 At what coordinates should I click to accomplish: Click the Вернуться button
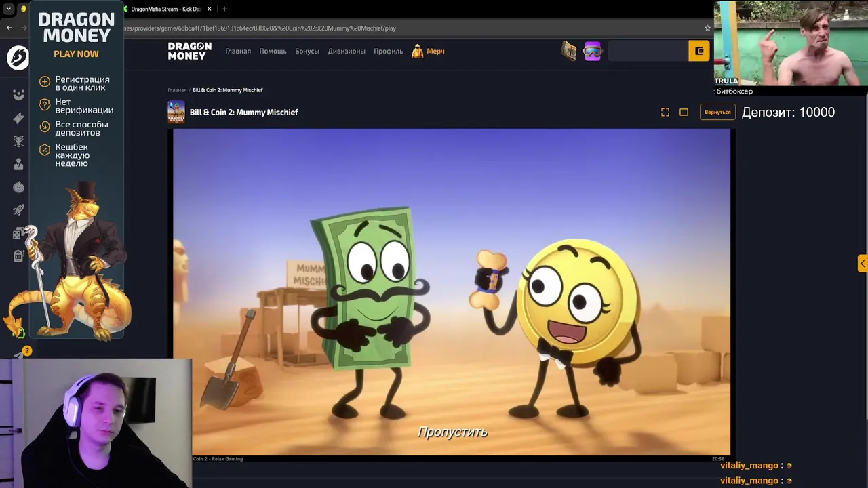717,112
